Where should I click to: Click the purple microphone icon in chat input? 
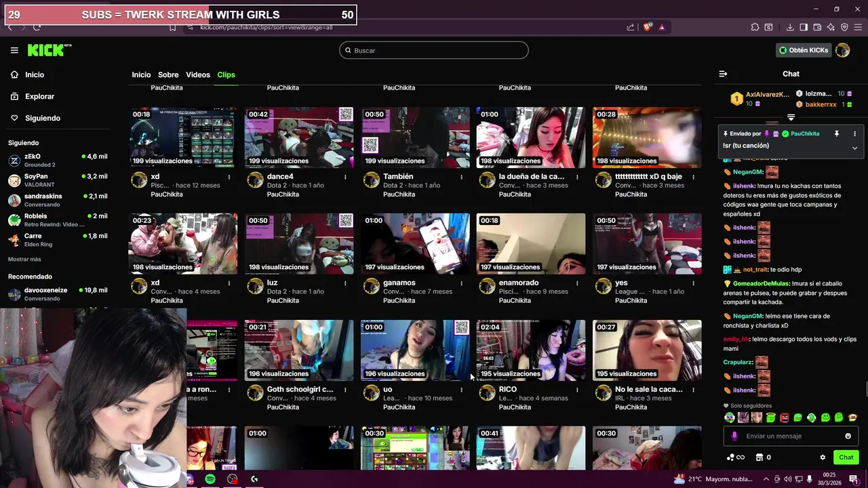[734, 436]
